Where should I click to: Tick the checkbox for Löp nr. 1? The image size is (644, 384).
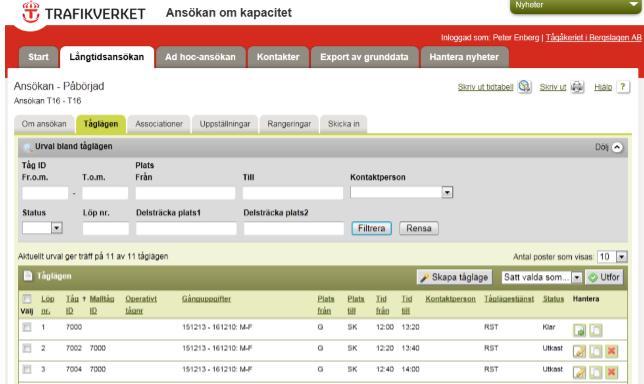[x=27, y=327]
